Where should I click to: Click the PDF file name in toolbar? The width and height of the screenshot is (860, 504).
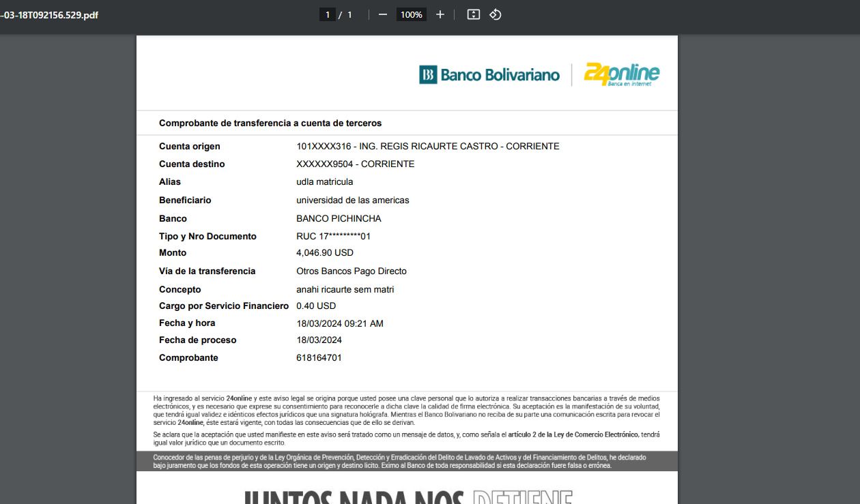(49, 14)
